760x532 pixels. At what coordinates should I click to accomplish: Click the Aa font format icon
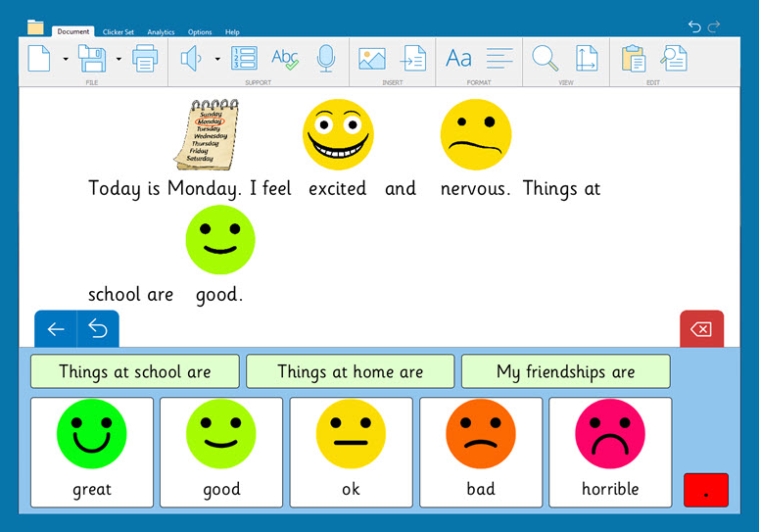458,59
